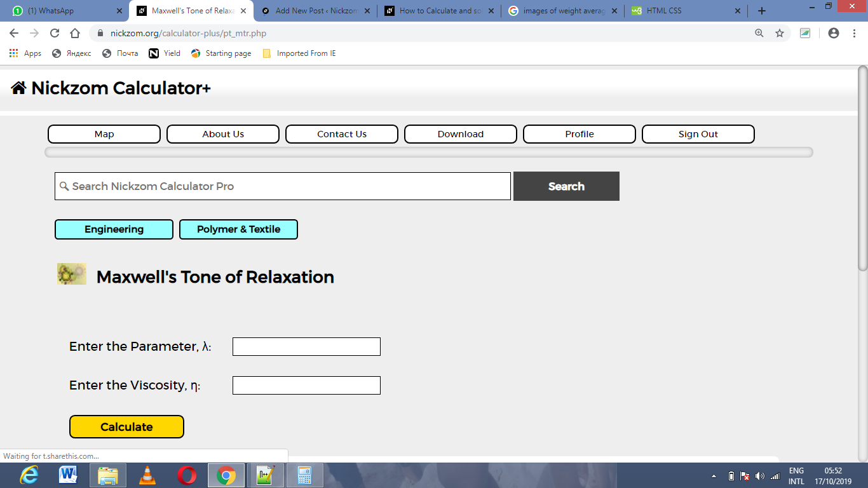868x488 pixels.
Task: Click the Chrome icon in taskbar
Action: tap(226, 475)
